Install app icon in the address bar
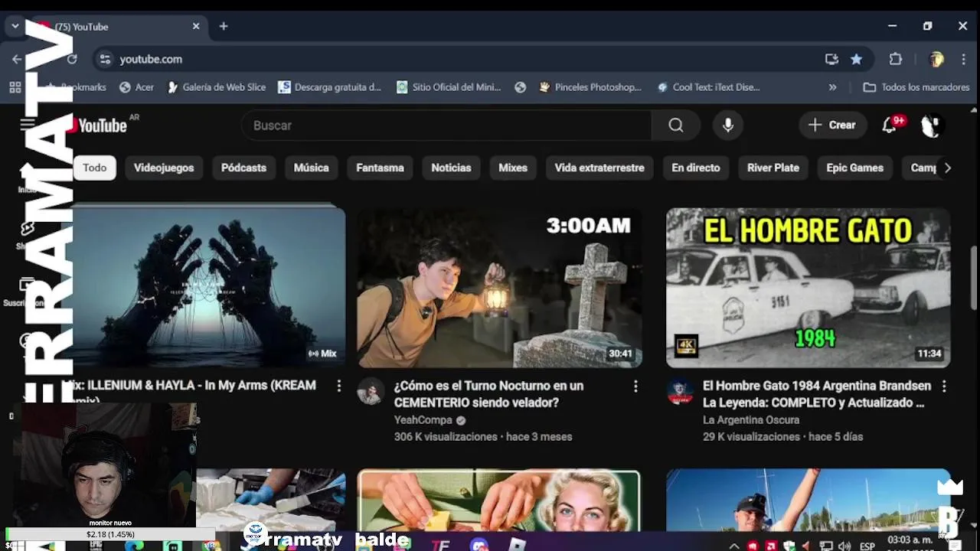980x551 pixels. click(831, 59)
